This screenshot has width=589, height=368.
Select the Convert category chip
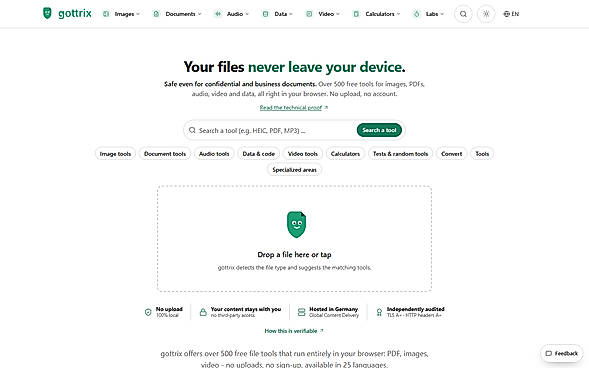pyautogui.click(x=452, y=154)
